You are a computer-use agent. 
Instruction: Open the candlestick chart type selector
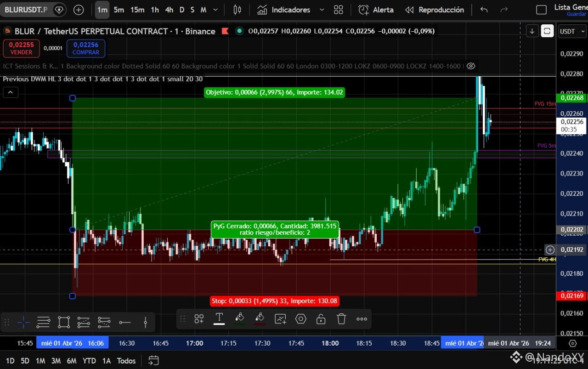tap(237, 10)
